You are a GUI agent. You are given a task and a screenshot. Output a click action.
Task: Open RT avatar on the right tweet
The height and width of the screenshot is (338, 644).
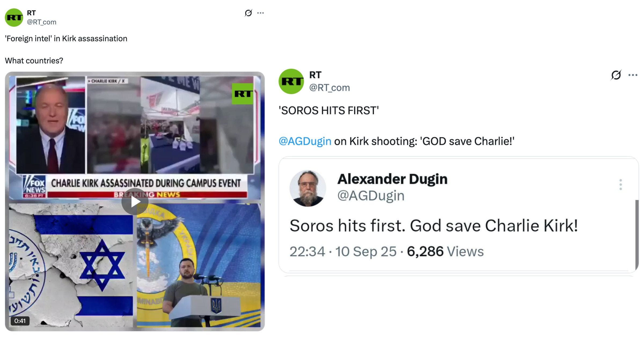coord(291,81)
